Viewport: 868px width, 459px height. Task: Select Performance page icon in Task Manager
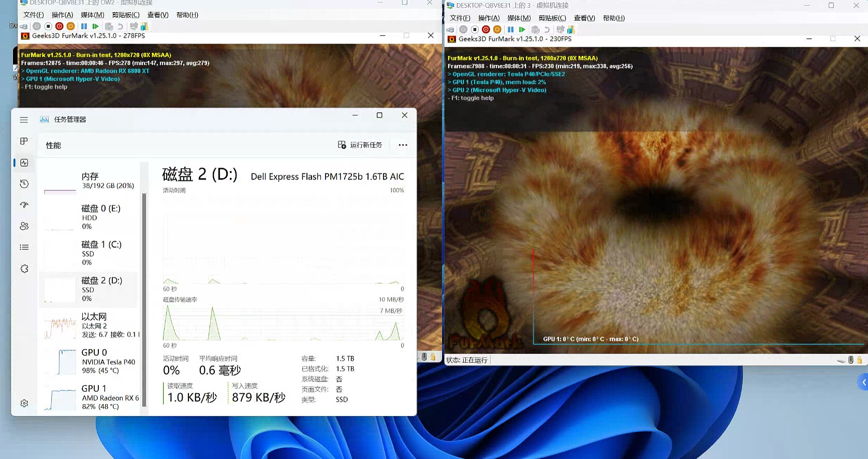(24, 162)
